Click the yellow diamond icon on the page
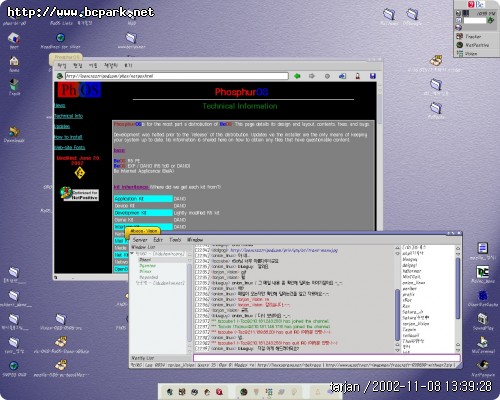Viewport: 500px width, 400px height. 79,173
